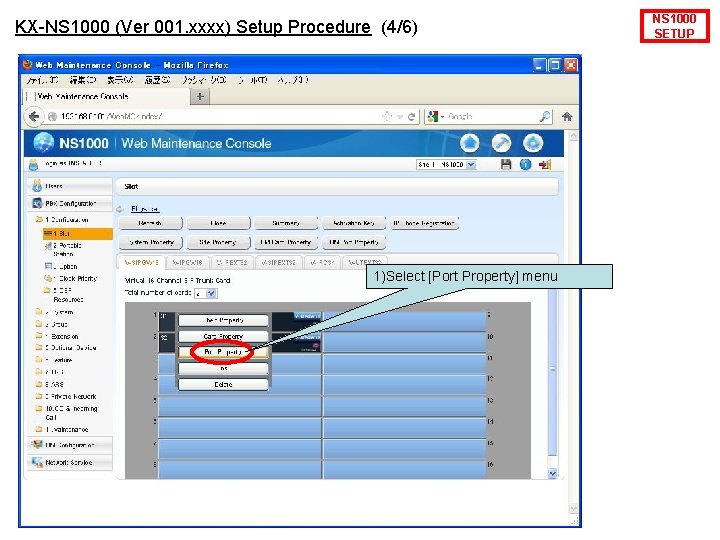Image resolution: width=720 pixels, height=540 pixels.
Task: Click the System Property button
Action: tap(151, 242)
